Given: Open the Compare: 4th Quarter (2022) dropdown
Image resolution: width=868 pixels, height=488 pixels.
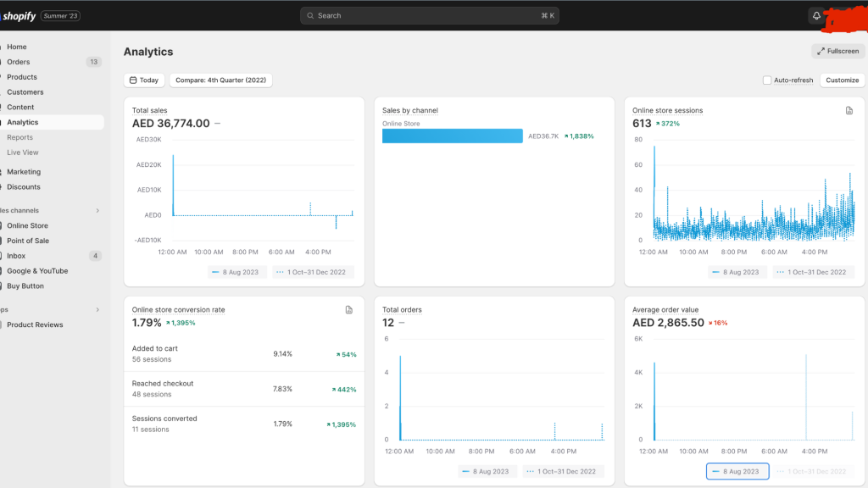Looking at the screenshot, I should [x=220, y=80].
